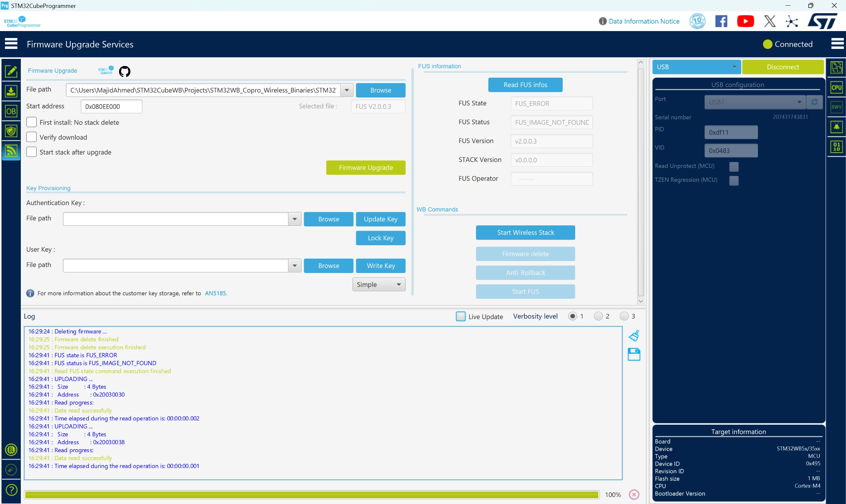Open the Option Bytes (OB) sidebar icon
Viewport: 846px width, 504px height.
coord(11,111)
